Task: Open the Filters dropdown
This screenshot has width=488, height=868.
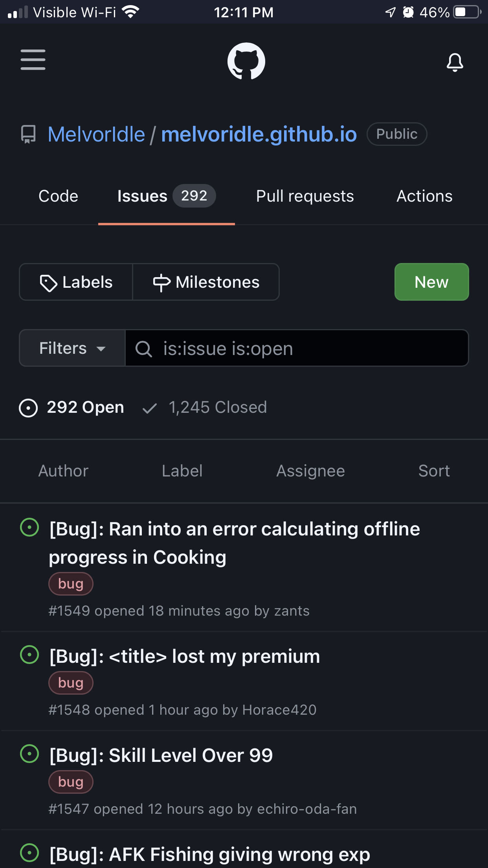Action: (72, 348)
